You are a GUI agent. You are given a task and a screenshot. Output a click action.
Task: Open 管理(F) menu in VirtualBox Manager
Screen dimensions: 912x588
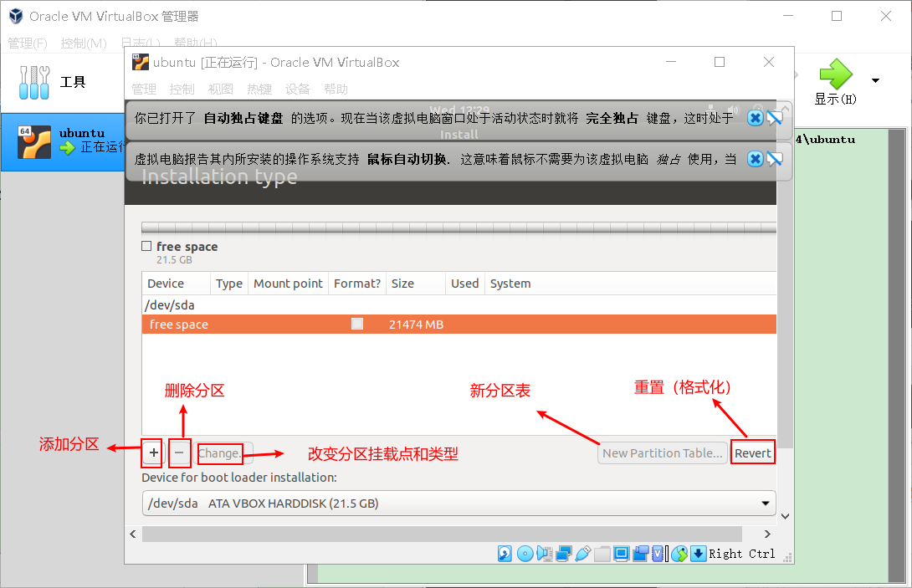point(28,43)
